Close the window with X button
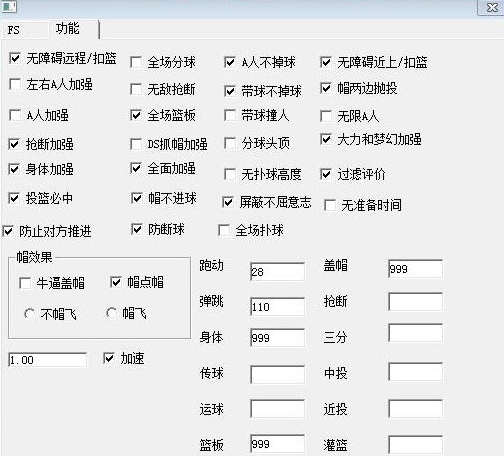Screen dimensions: 504x456 (x=491, y=7)
